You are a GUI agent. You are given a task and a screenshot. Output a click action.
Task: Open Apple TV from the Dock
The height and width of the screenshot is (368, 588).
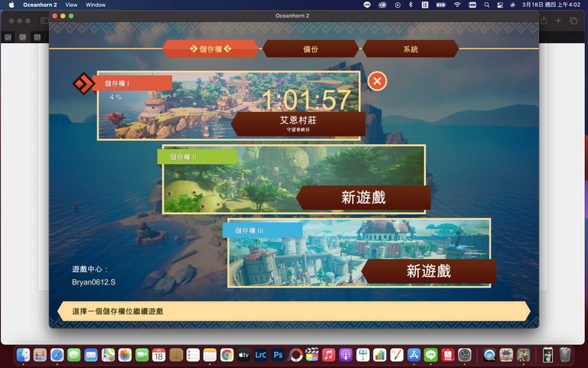point(243,354)
